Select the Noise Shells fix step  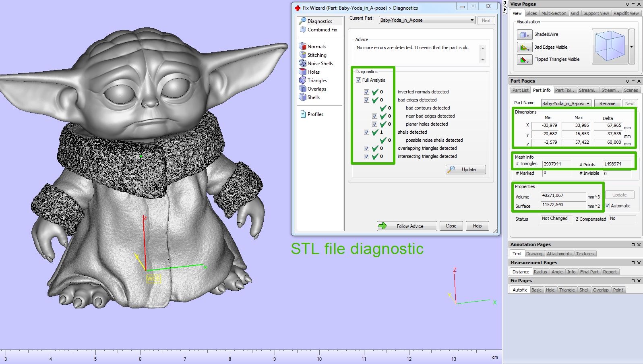tap(316, 64)
